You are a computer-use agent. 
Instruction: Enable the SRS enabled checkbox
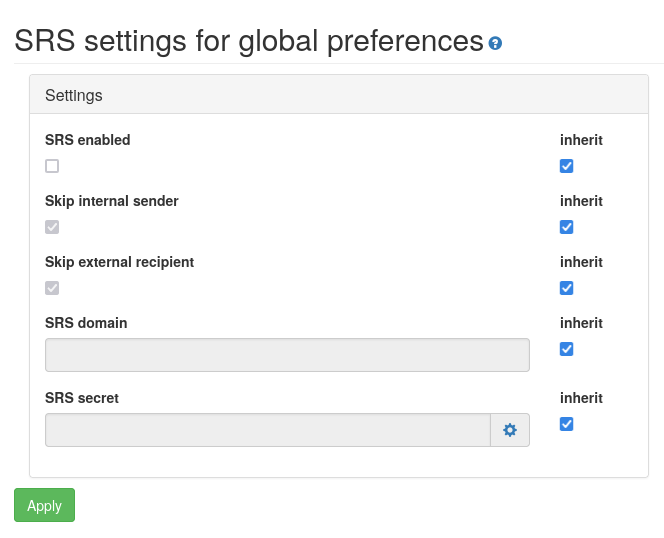pyautogui.click(x=52, y=166)
